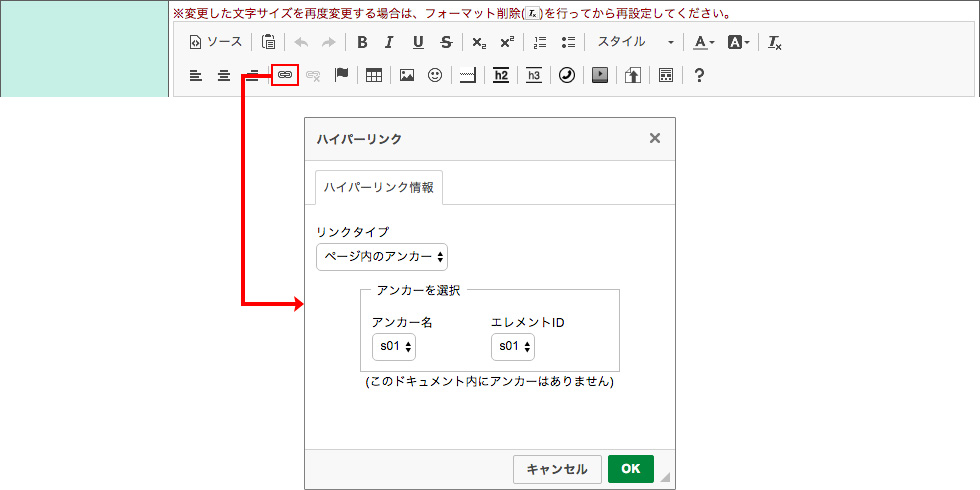The width and height of the screenshot is (980, 490).
Task: Insert a bulleted list
Action: [x=568, y=42]
